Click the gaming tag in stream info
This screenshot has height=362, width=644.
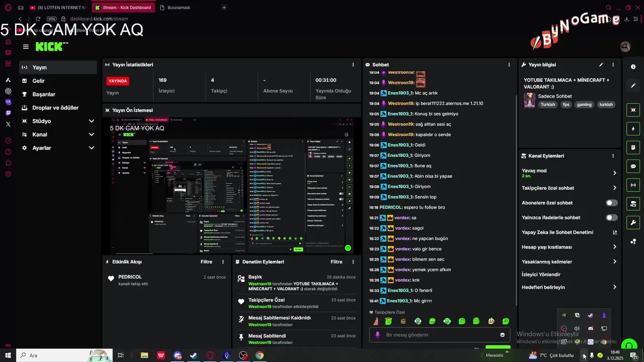[584, 105]
